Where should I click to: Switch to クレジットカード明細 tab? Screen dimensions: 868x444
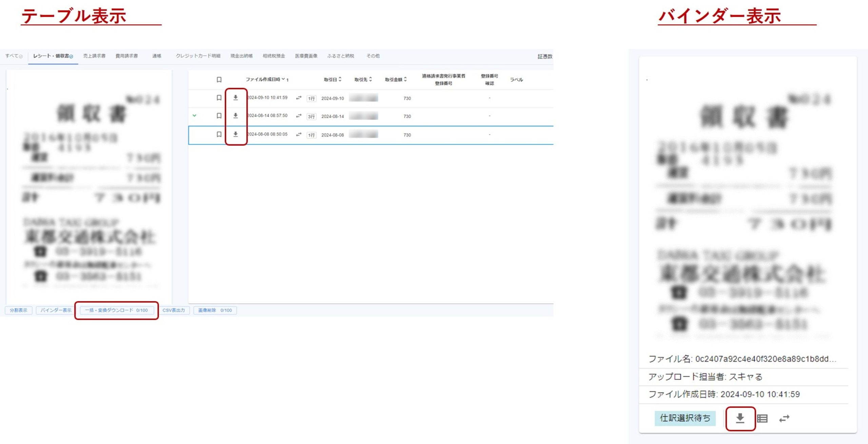(198, 56)
